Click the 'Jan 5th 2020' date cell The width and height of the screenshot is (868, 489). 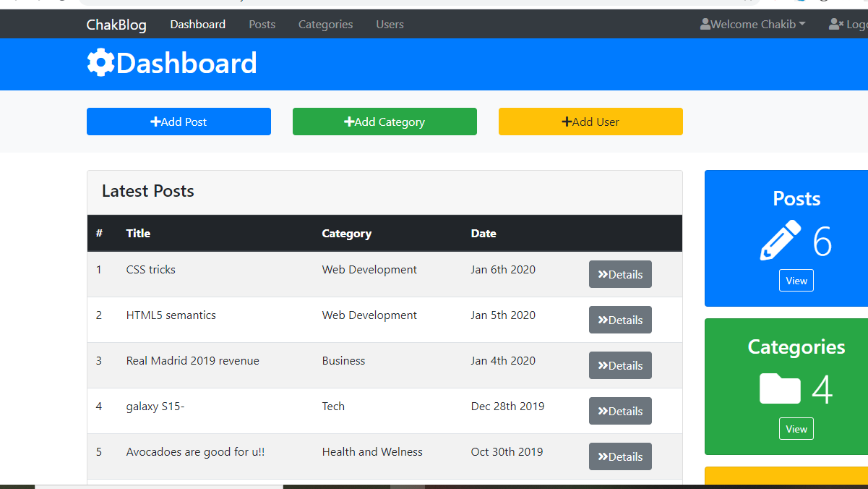[x=504, y=315]
